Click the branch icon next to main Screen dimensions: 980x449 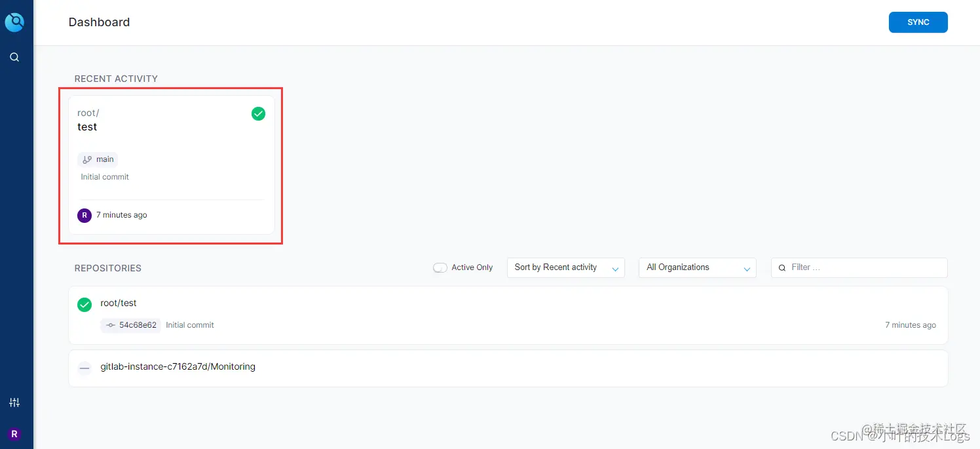[x=87, y=159]
